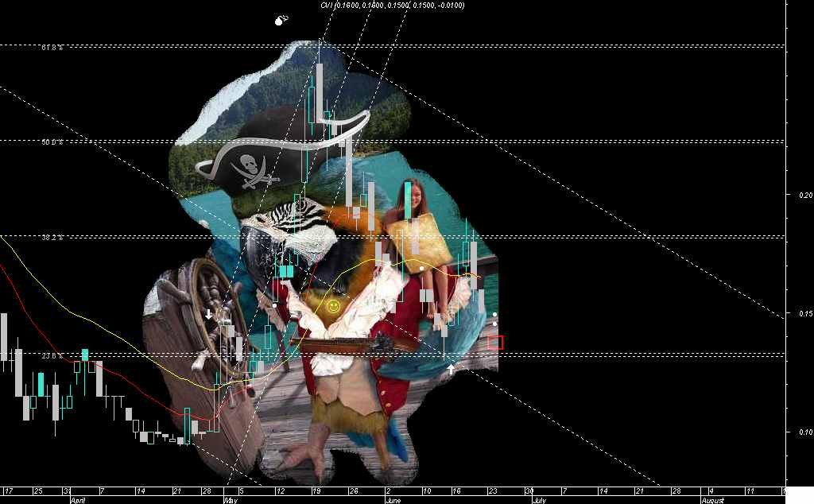Click the May month label
Screen dimensions: 814x504
click(x=231, y=500)
